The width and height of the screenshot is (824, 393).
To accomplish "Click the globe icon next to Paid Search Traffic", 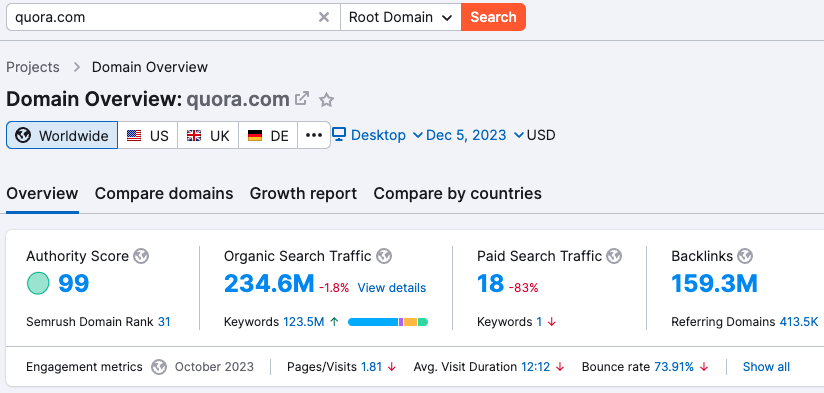I will [614, 256].
